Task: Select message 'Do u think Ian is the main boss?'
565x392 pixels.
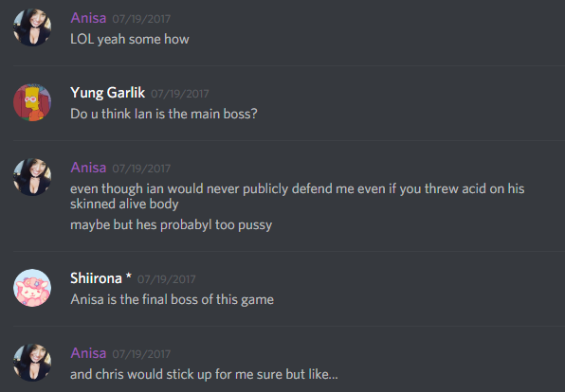Action: coord(164,114)
